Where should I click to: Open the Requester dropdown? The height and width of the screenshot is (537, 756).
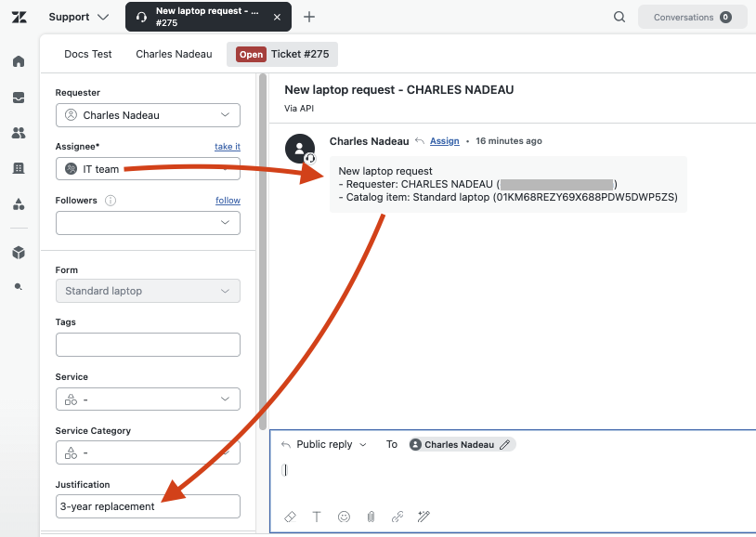point(148,115)
